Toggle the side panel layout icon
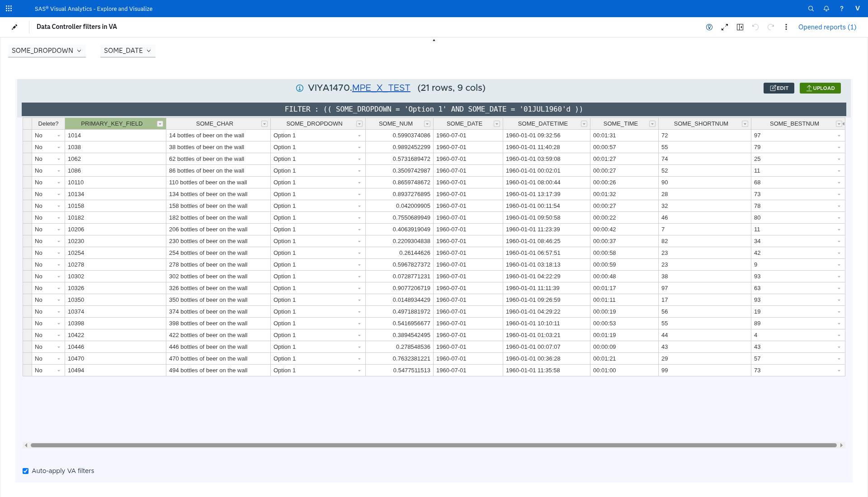 point(740,27)
